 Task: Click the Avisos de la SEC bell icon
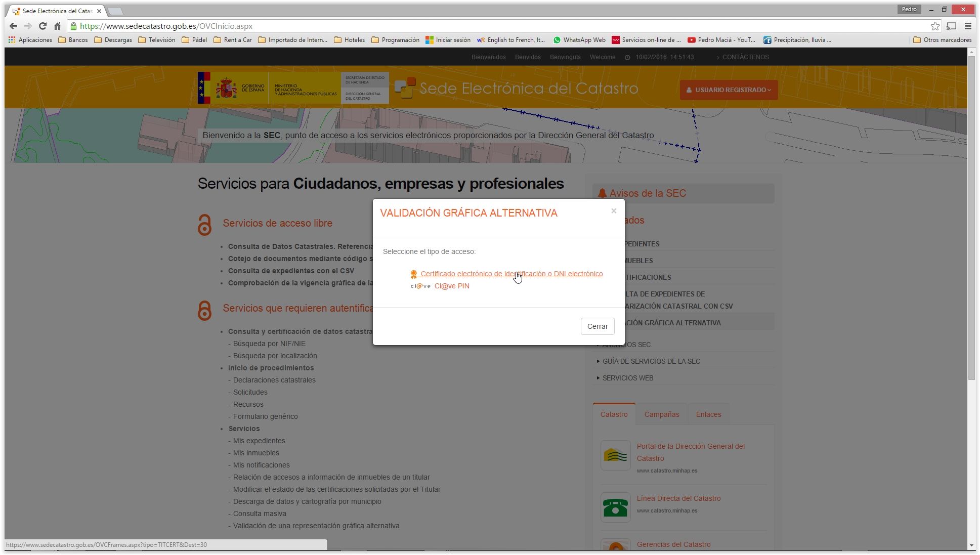(602, 193)
